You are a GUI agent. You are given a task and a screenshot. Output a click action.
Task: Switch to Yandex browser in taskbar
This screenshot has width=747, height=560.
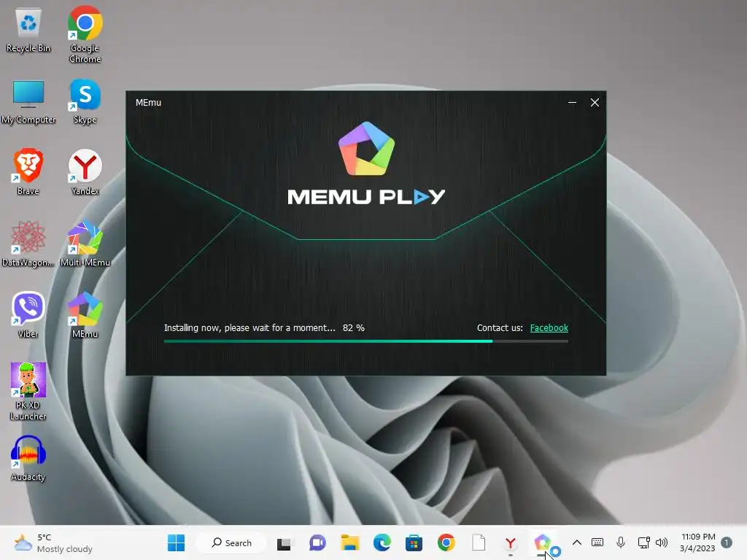510,542
